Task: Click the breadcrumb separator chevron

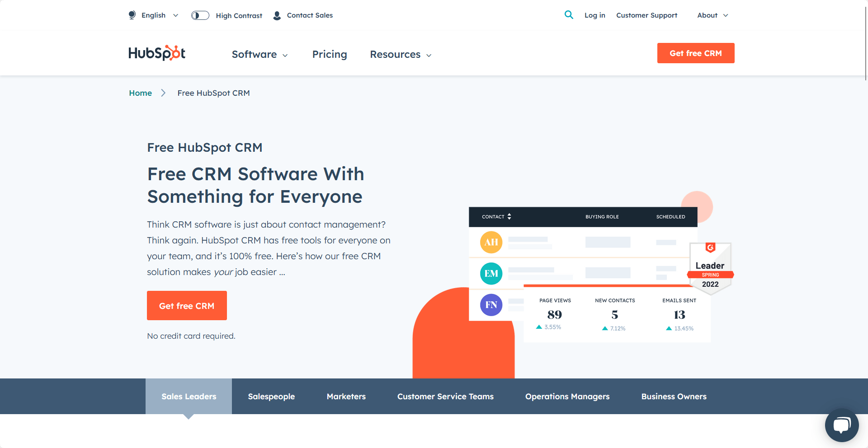Action: [163, 93]
